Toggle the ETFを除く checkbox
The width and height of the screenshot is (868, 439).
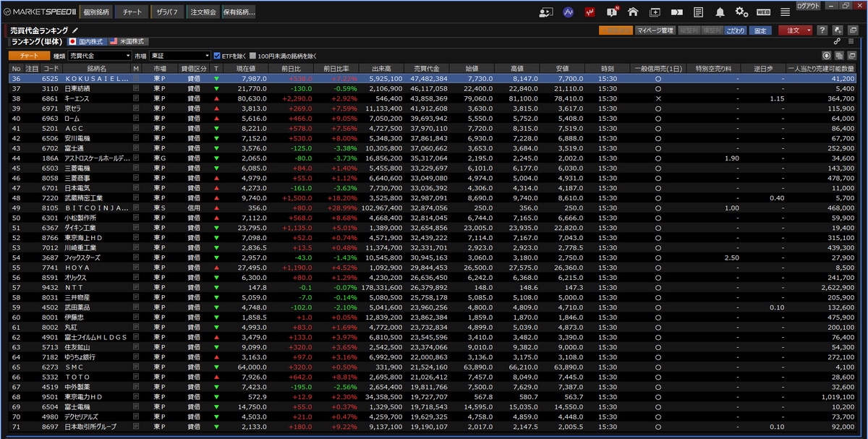[x=217, y=56]
